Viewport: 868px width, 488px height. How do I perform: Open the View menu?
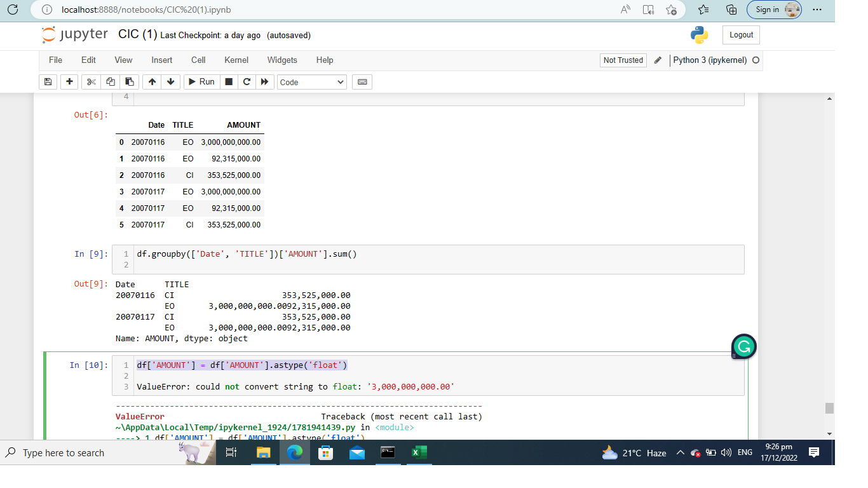pyautogui.click(x=123, y=60)
